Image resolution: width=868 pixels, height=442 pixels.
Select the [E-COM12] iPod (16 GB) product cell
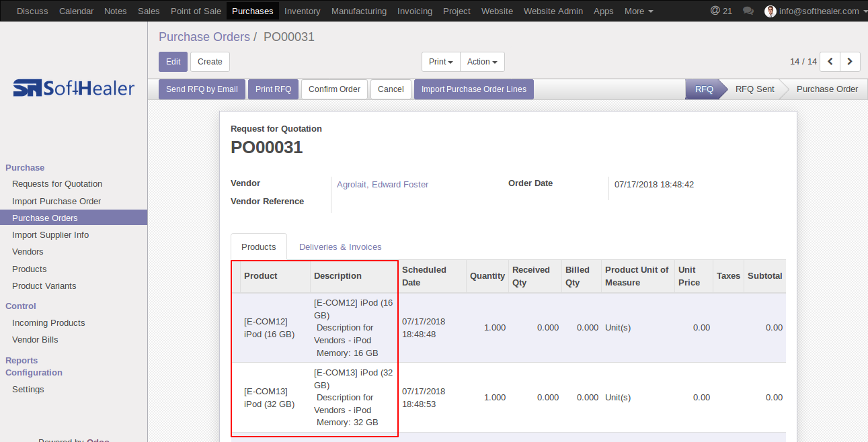coord(275,328)
